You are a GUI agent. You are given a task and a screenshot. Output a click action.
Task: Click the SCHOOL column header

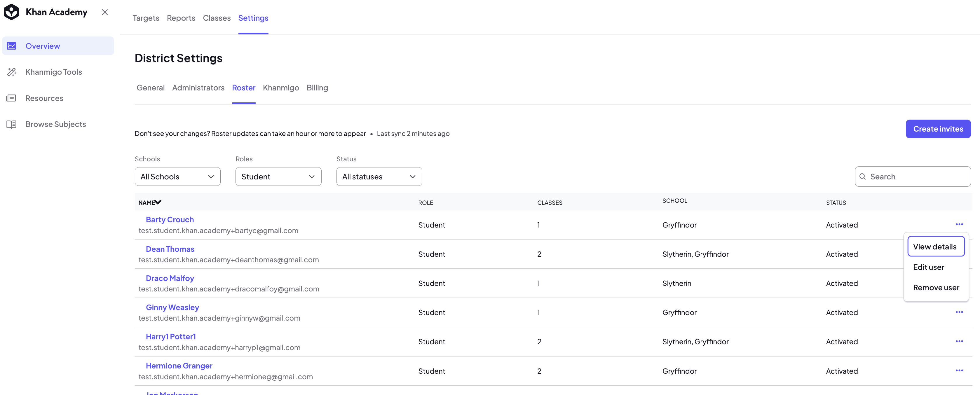point(675,201)
